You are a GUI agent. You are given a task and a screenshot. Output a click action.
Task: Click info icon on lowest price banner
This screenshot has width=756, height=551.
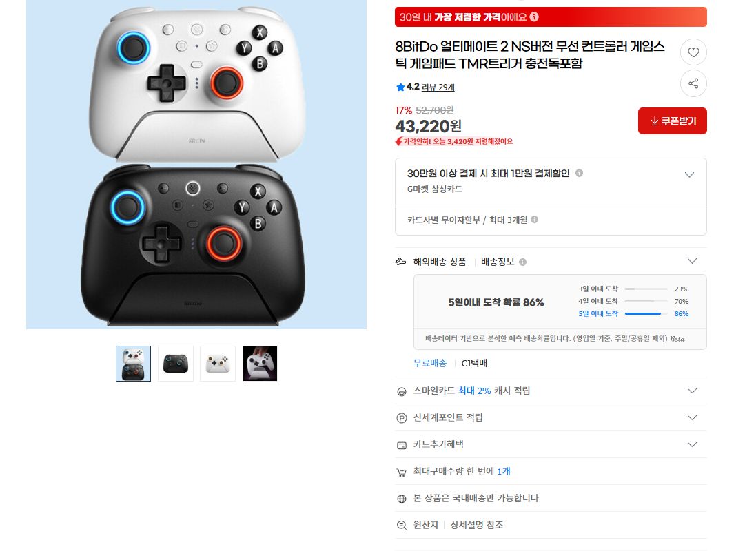[x=533, y=17]
